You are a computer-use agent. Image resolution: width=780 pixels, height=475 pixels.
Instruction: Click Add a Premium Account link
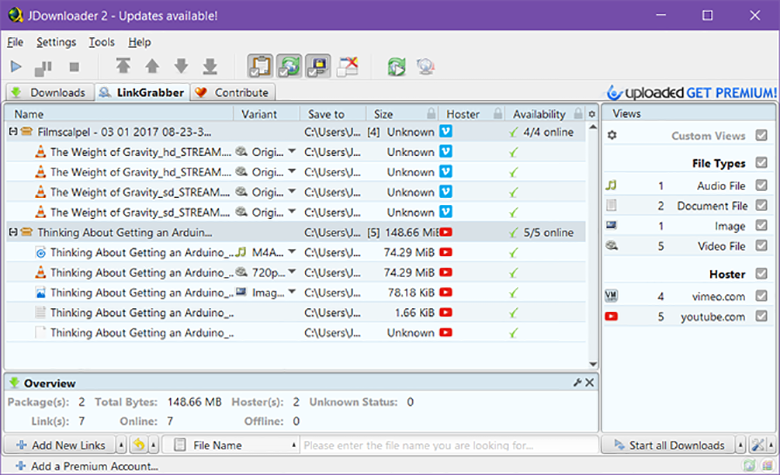click(87, 466)
